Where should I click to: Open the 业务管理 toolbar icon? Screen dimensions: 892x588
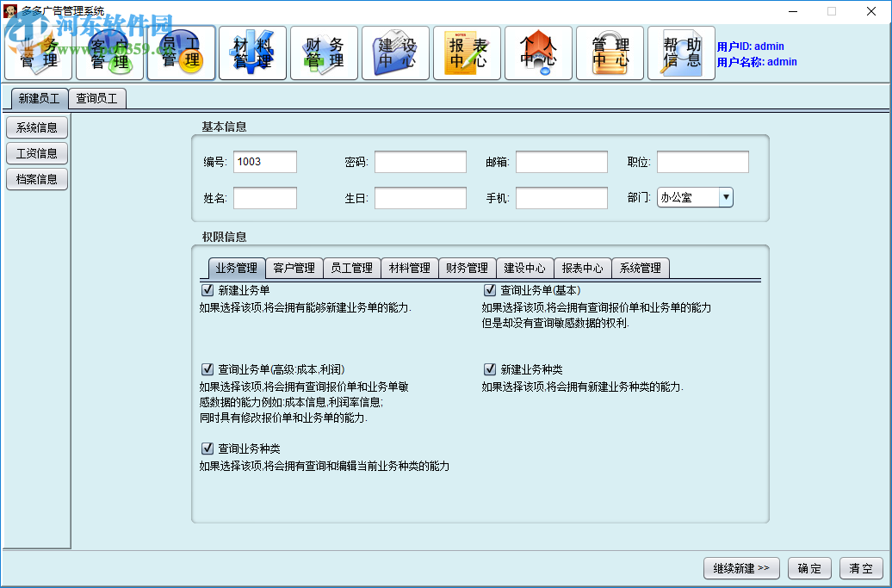(x=38, y=53)
